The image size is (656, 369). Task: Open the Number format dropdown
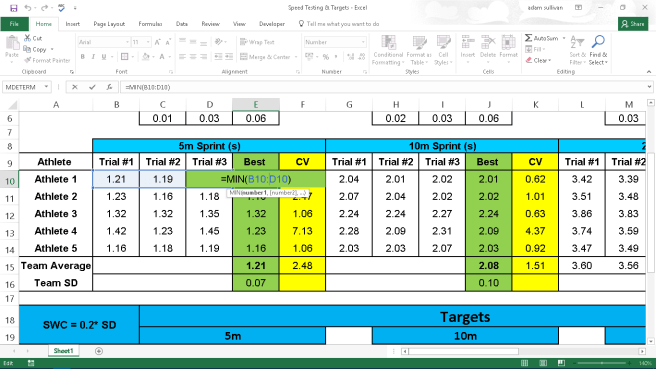point(363,42)
